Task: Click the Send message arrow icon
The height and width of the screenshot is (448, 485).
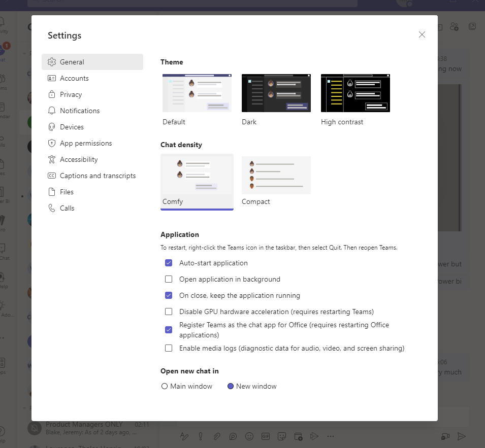Action: click(462, 436)
